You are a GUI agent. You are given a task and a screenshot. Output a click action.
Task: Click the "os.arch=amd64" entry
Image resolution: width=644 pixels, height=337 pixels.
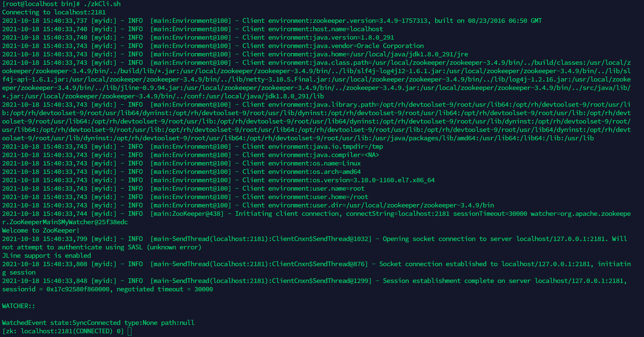click(x=337, y=172)
